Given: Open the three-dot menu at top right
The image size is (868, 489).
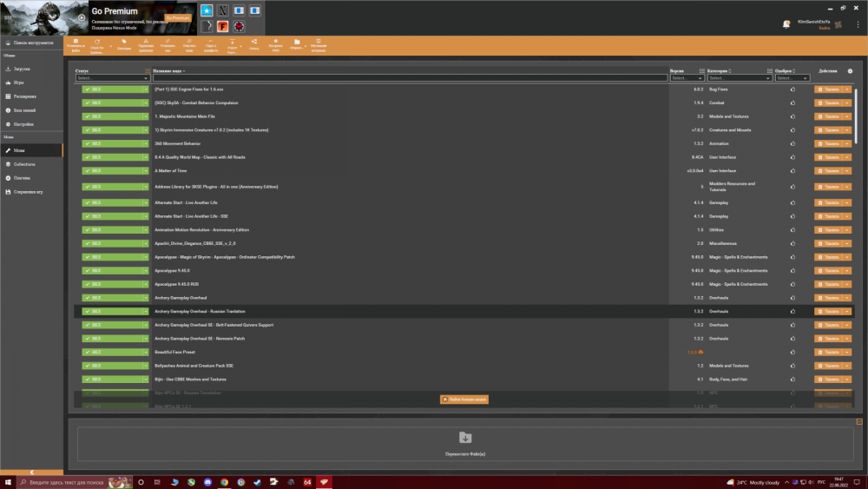Looking at the screenshot, I should (x=858, y=24).
